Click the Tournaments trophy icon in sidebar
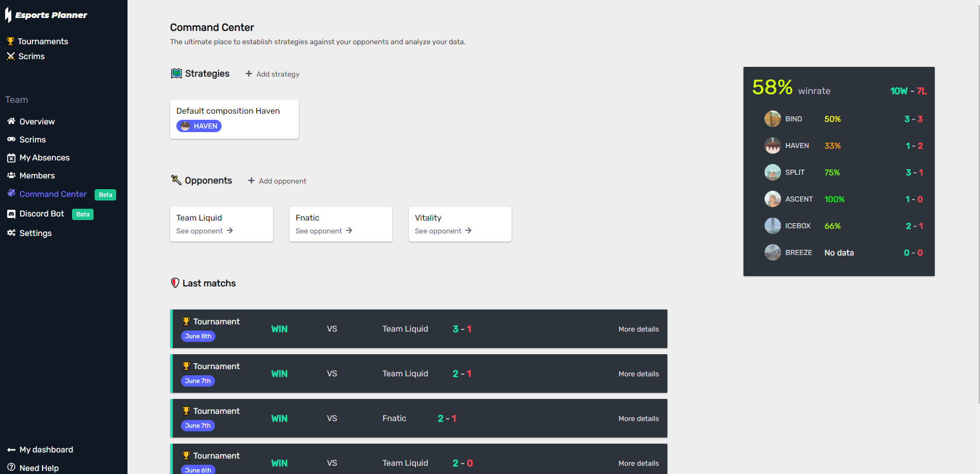Viewport: 980px width, 474px height. click(10, 41)
